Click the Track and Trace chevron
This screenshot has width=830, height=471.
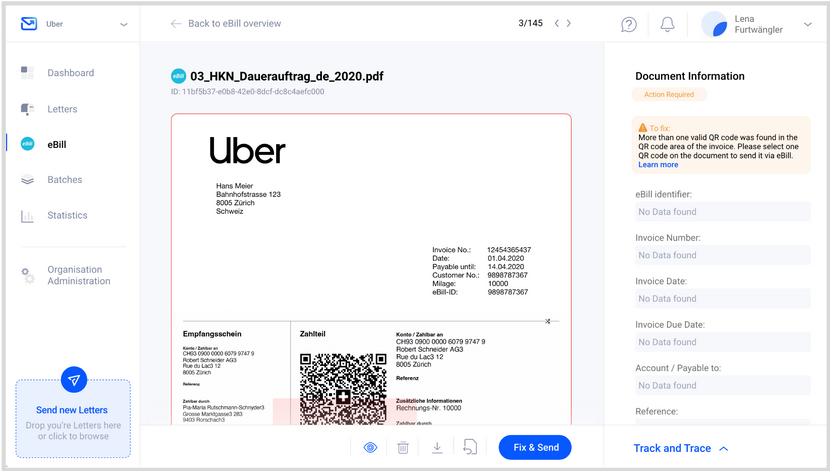724,449
